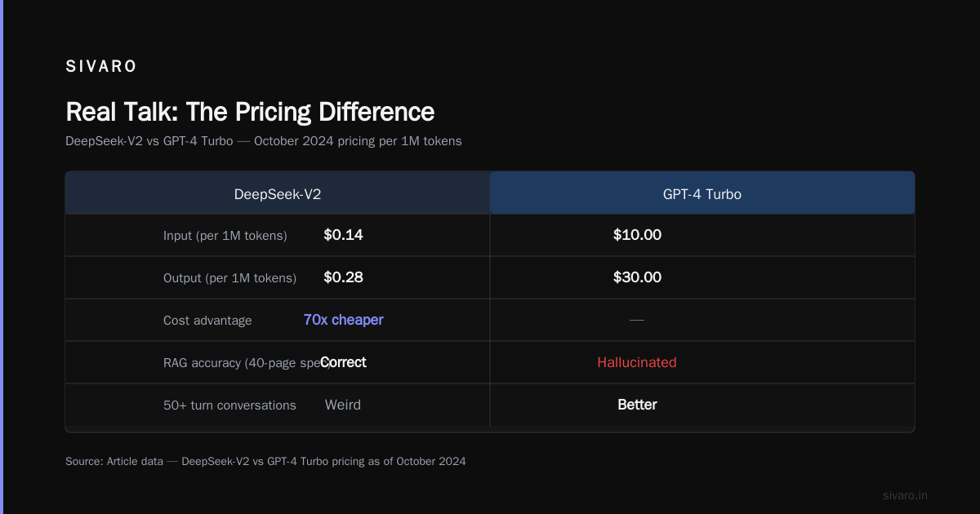Click the Weird conversation result
The width and height of the screenshot is (980, 514).
(x=343, y=405)
